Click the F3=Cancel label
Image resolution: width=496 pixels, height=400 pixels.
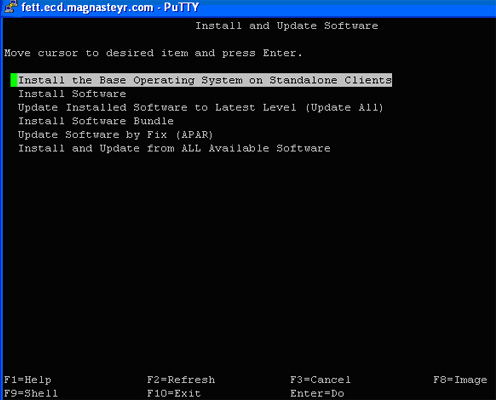click(320, 380)
